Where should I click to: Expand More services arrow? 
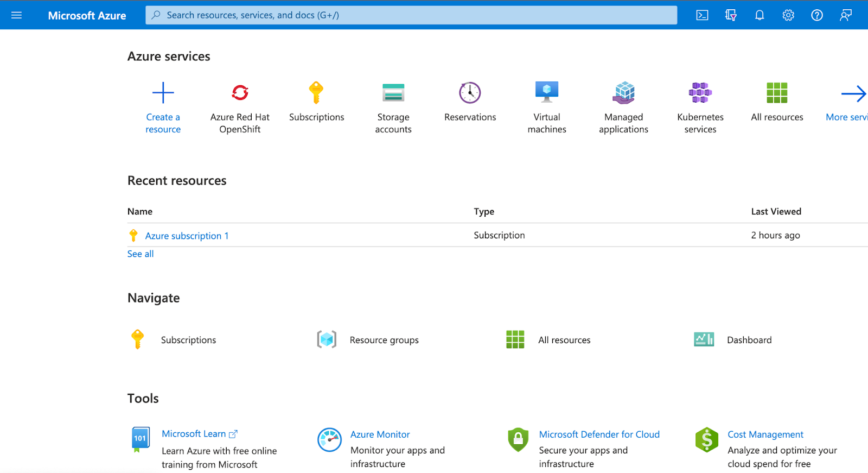(x=853, y=94)
